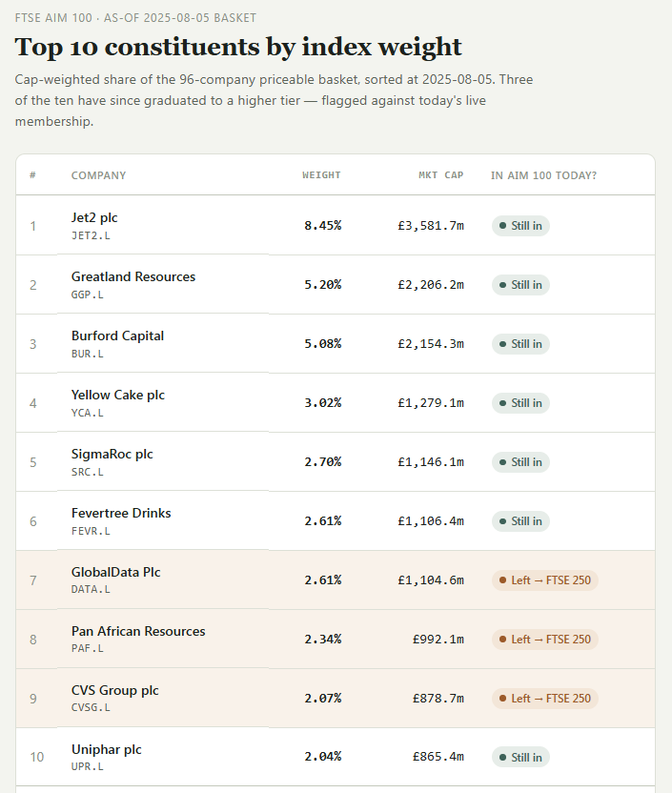Select the GlobalData Plc name
Screen dimensions: 672x793
click(115, 573)
